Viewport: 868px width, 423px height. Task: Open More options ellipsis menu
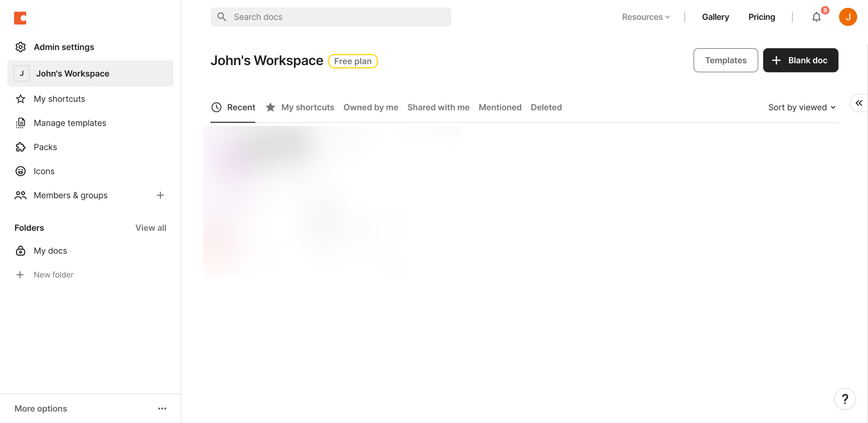pyautogui.click(x=162, y=408)
